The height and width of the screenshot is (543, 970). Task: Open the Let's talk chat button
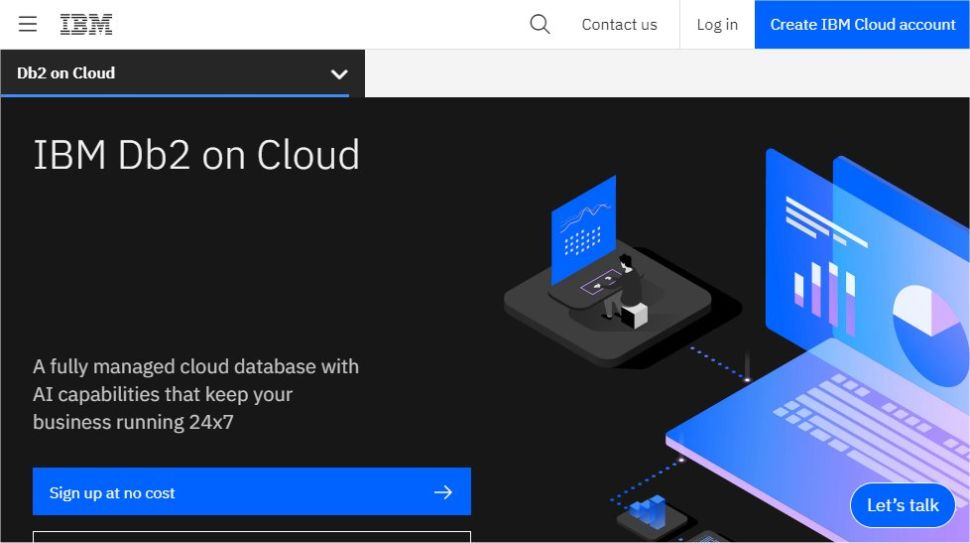[903, 505]
